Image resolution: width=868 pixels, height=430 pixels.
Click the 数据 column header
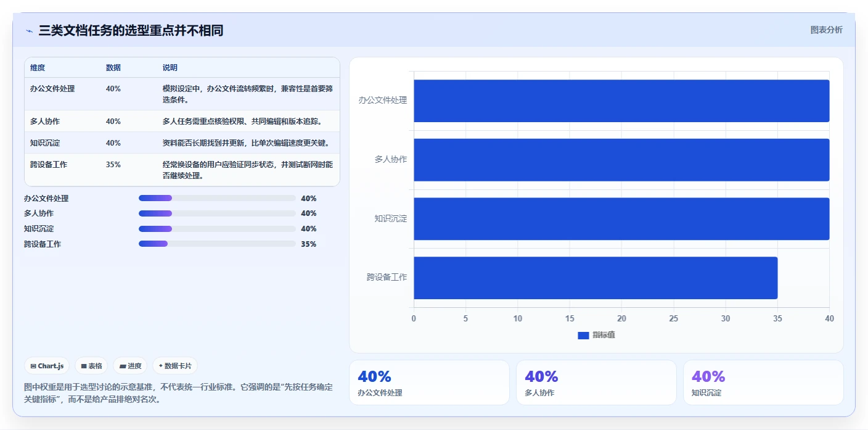(113, 68)
